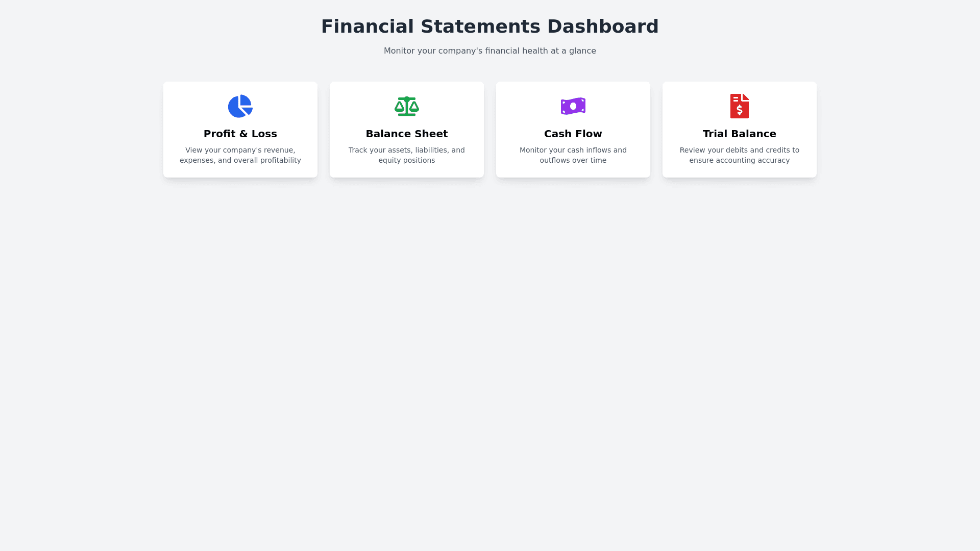The image size is (980, 551).
Task: Click the red invoice dollar icon
Action: 740,106
